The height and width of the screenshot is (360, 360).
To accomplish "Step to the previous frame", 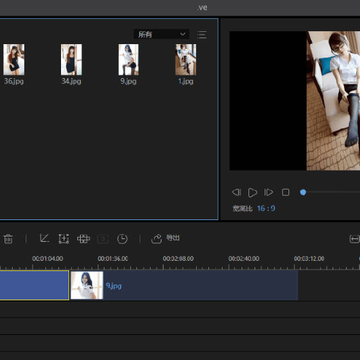I will (x=236, y=192).
